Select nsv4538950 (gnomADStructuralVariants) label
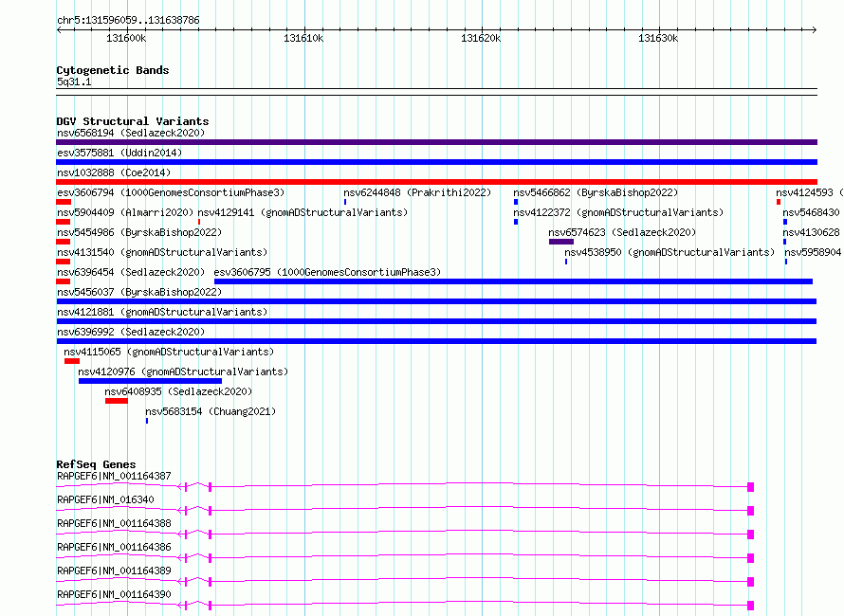844x616 pixels. (670, 252)
